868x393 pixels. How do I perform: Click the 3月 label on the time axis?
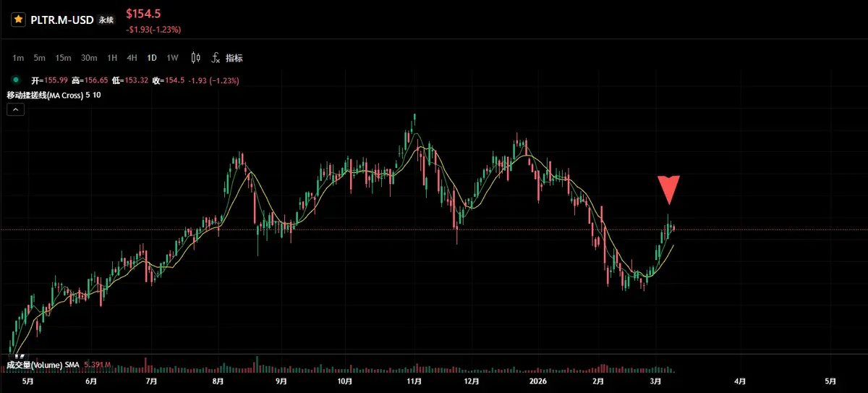(656, 381)
